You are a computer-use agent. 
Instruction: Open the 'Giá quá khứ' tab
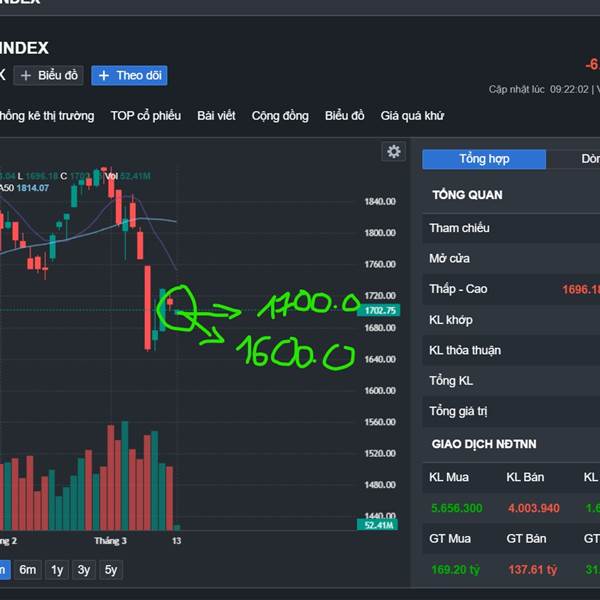[x=412, y=116]
